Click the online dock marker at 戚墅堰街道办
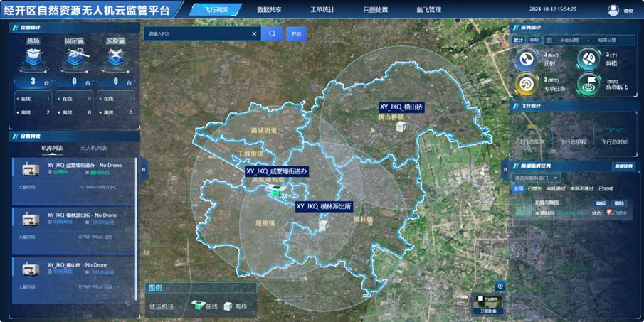Viewport: 644px width, 322px height. [x=275, y=190]
